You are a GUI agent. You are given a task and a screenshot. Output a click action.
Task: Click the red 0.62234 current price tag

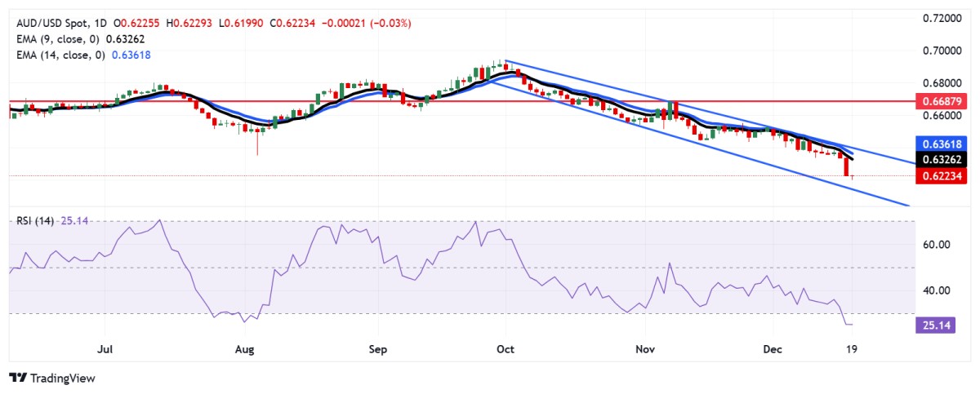(944, 175)
